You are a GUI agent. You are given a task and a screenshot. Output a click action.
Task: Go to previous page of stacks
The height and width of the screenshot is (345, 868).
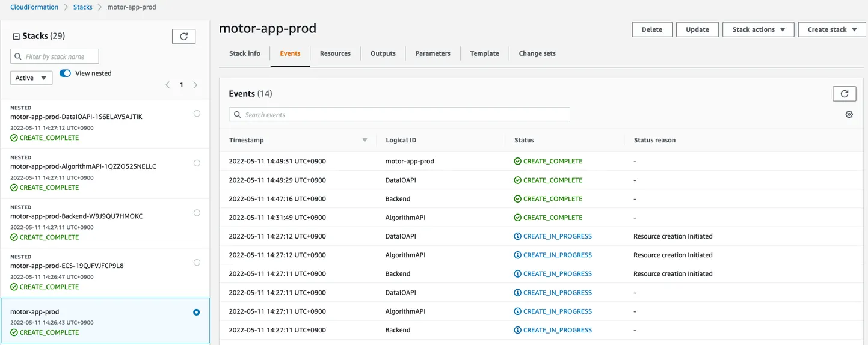(x=168, y=85)
